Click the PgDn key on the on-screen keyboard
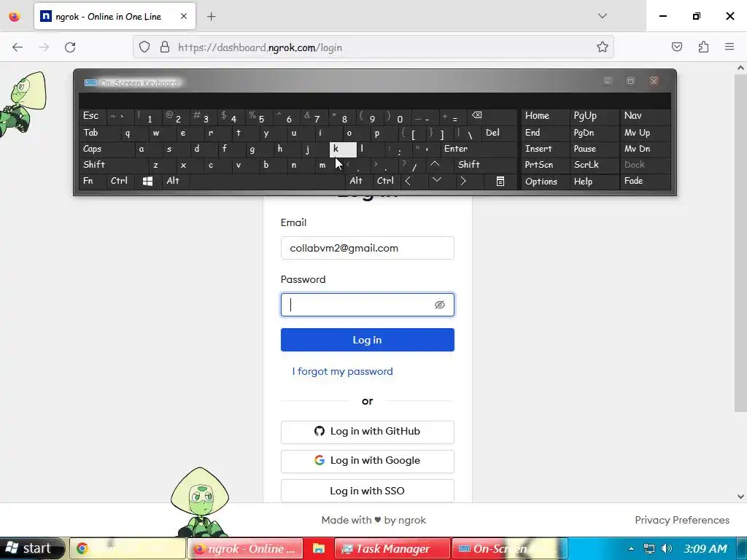Screen dimensions: 747x560 coord(594,133)
